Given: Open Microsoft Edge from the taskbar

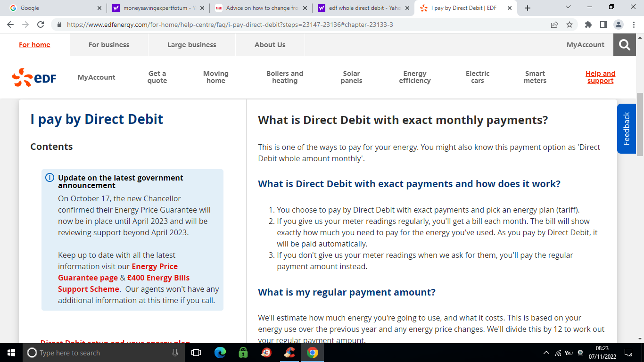Looking at the screenshot, I should point(220,353).
